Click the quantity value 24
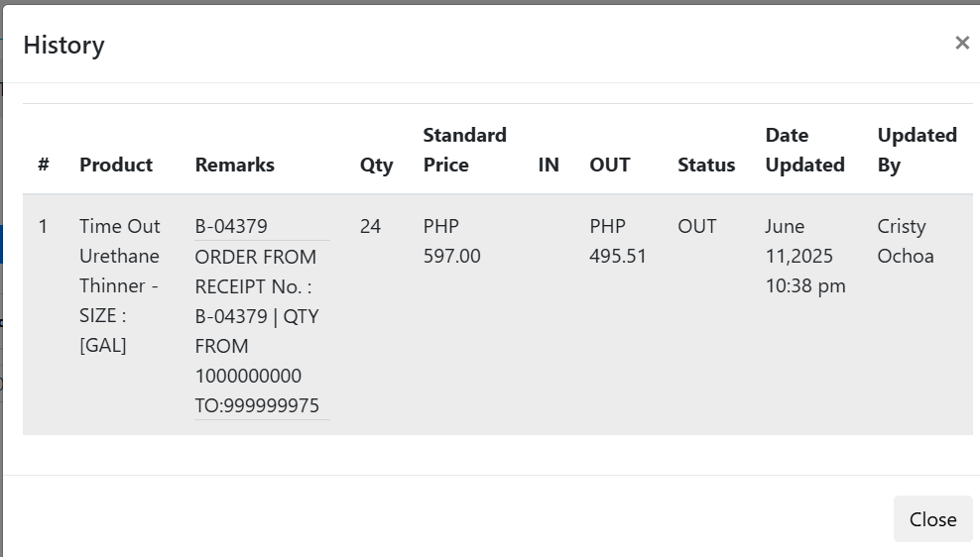 tap(370, 227)
